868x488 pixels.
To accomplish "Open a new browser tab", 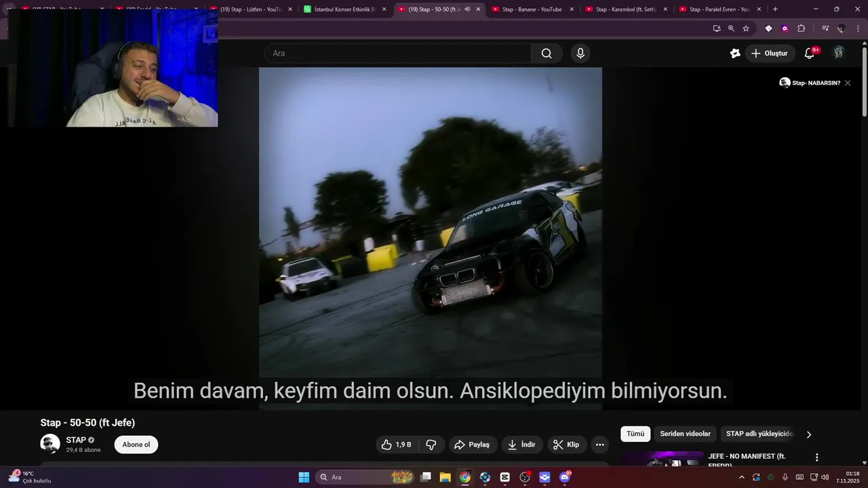I will click(775, 9).
